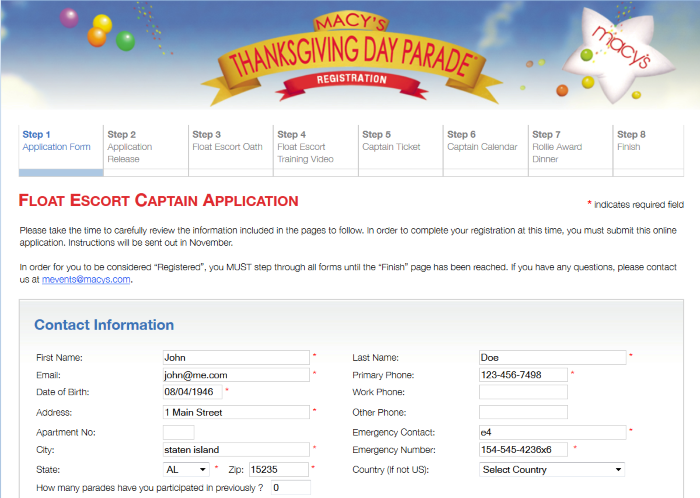
Task: Click the 'Country (If not US):' label
Action: 391,469
